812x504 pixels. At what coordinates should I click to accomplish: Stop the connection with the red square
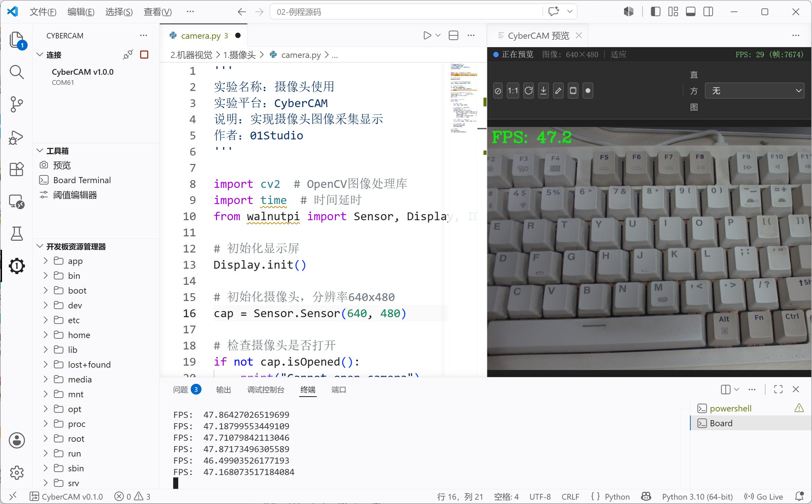pyautogui.click(x=144, y=55)
